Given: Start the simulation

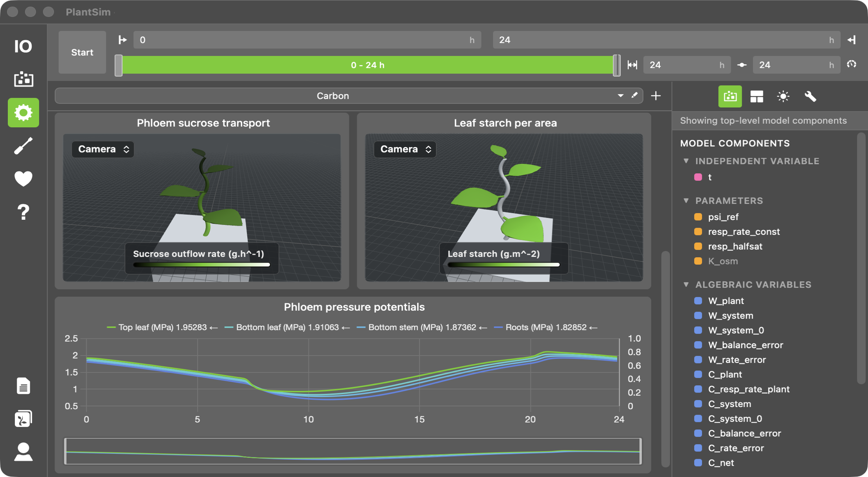Looking at the screenshot, I should (x=82, y=52).
